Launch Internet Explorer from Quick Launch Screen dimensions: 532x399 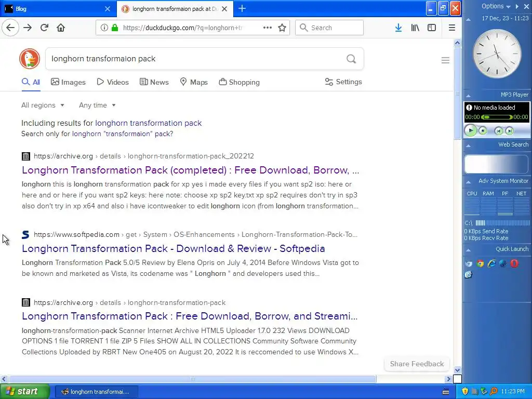[491, 263]
